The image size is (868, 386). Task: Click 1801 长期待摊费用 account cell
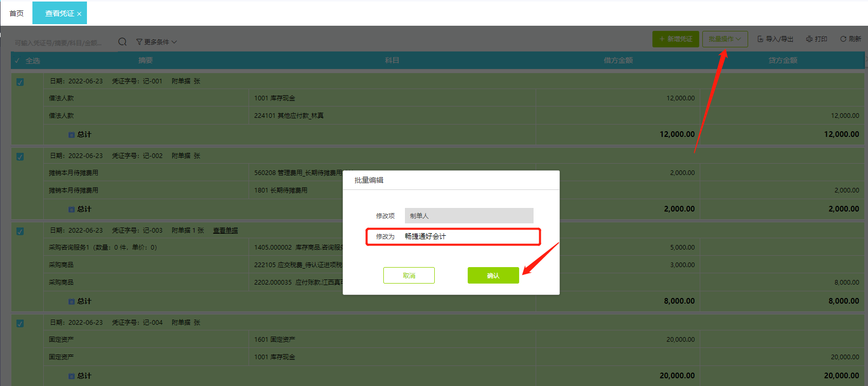click(281, 190)
